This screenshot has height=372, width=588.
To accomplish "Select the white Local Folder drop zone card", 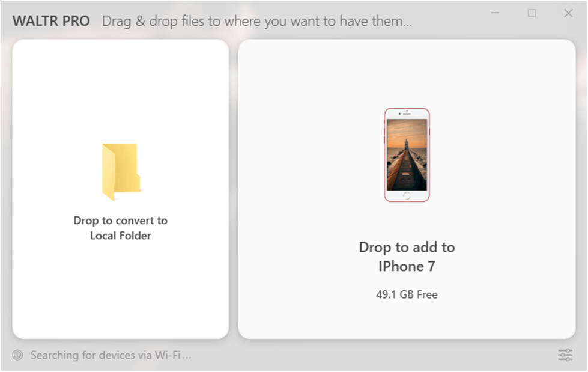I will coord(120,189).
